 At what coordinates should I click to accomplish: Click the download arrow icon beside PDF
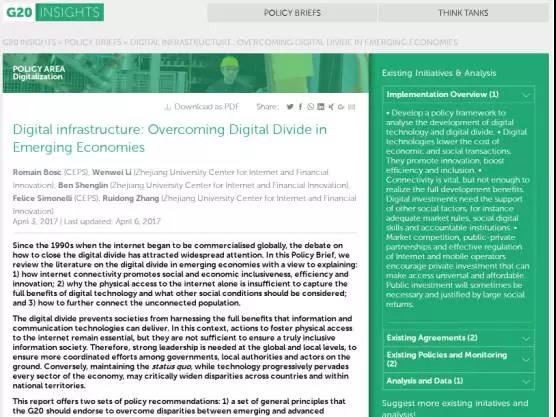(x=168, y=107)
